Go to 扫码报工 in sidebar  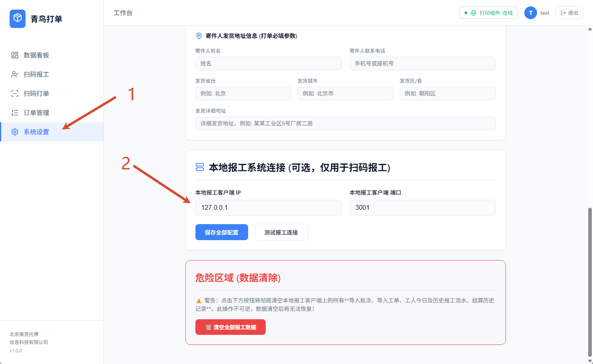click(x=52, y=74)
